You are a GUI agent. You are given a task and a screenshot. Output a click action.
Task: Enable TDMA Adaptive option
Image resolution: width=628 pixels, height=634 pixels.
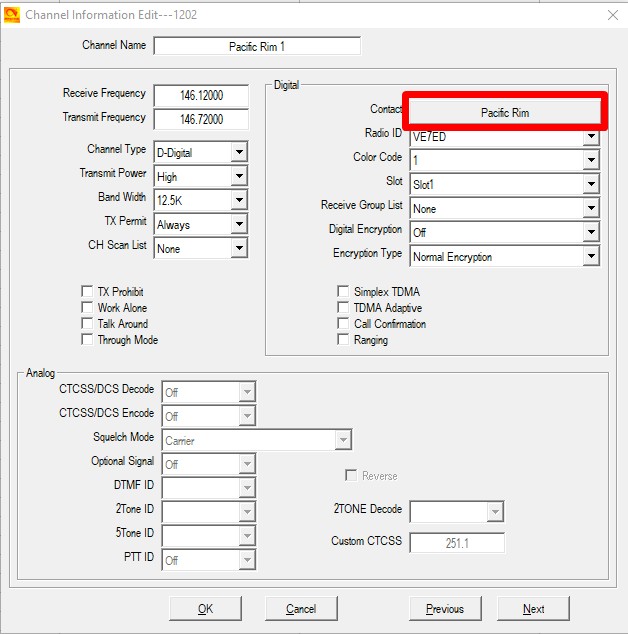point(344,308)
